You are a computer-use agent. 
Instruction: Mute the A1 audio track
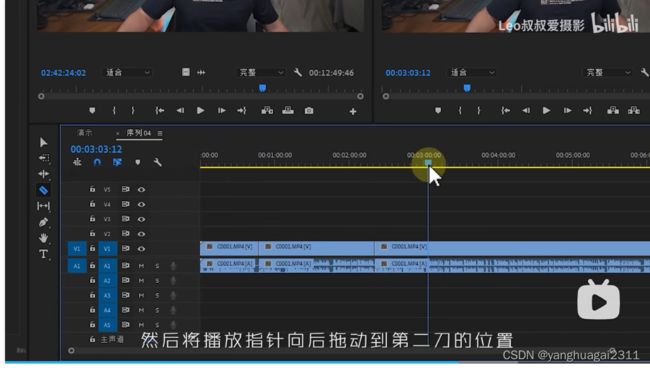[141, 266]
